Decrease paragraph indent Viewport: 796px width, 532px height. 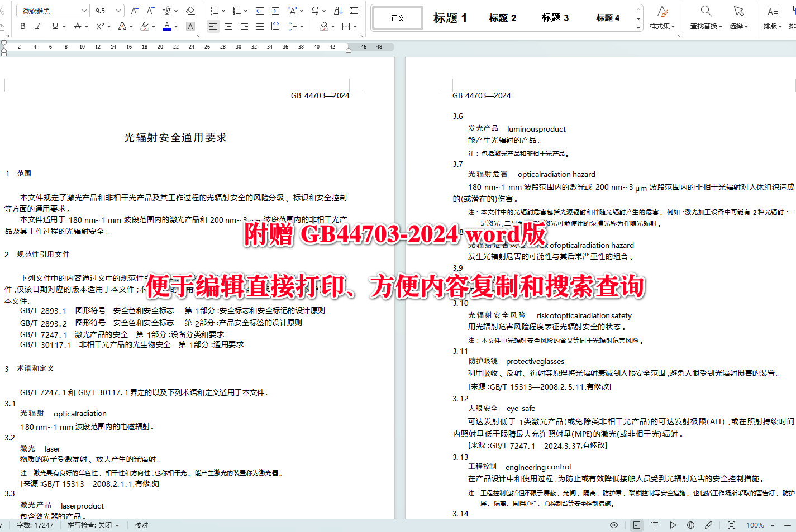[260, 11]
